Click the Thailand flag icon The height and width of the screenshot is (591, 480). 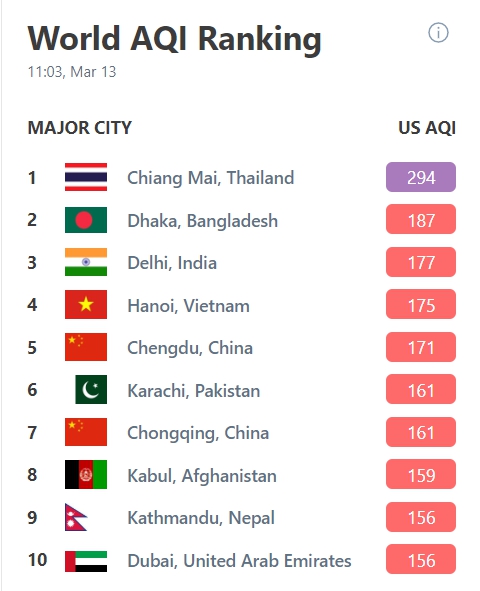pos(86,177)
